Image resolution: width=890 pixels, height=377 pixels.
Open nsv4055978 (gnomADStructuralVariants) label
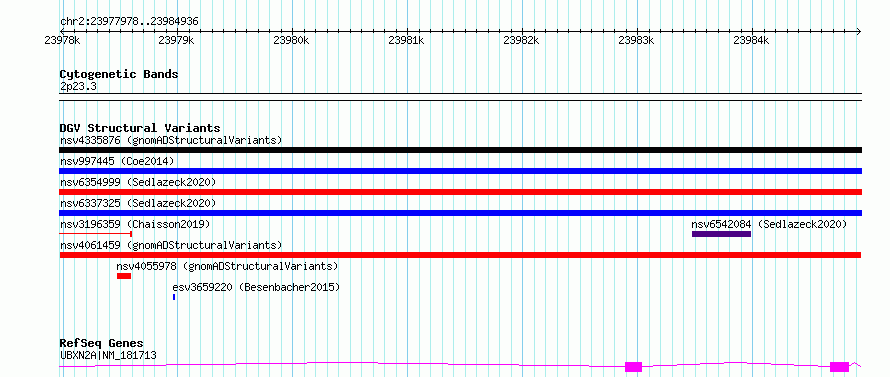pyautogui.click(x=227, y=266)
